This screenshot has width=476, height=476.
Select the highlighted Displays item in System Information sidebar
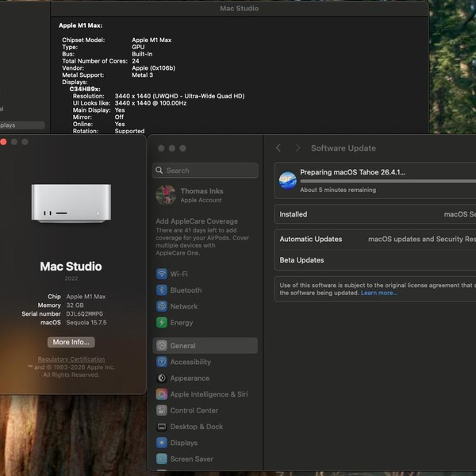(x=21, y=125)
